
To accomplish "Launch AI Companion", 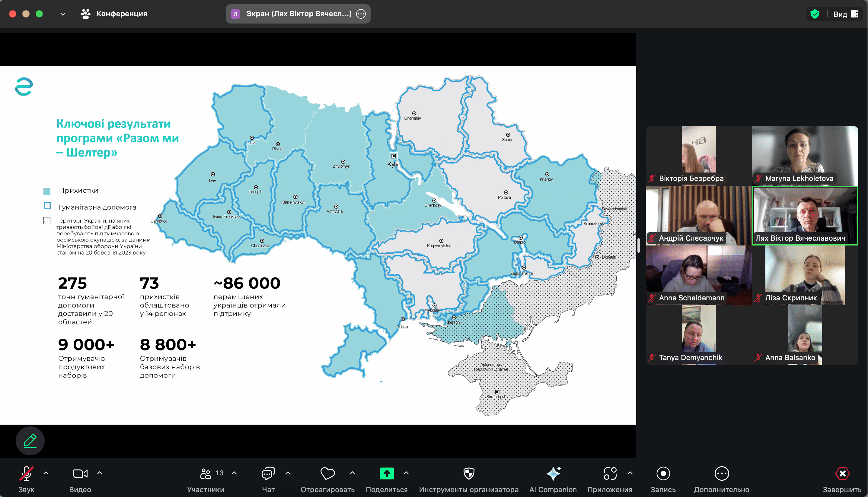I will click(553, 473).
